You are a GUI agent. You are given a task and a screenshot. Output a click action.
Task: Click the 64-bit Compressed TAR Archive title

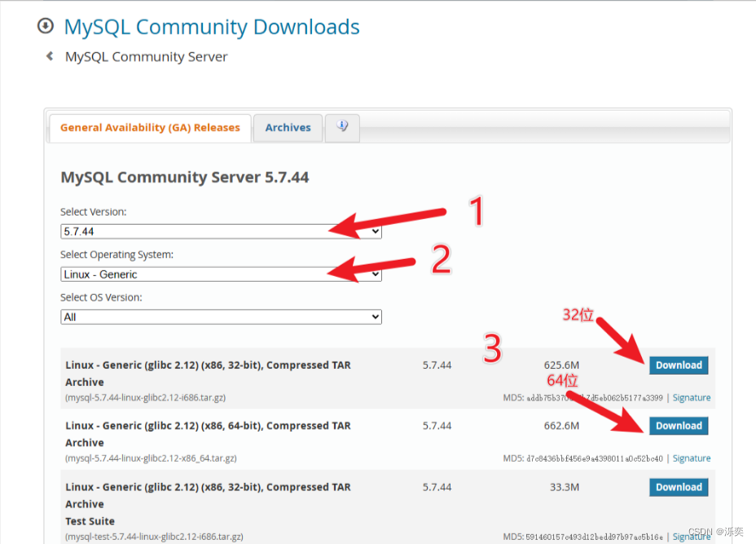tap(208, 434)
